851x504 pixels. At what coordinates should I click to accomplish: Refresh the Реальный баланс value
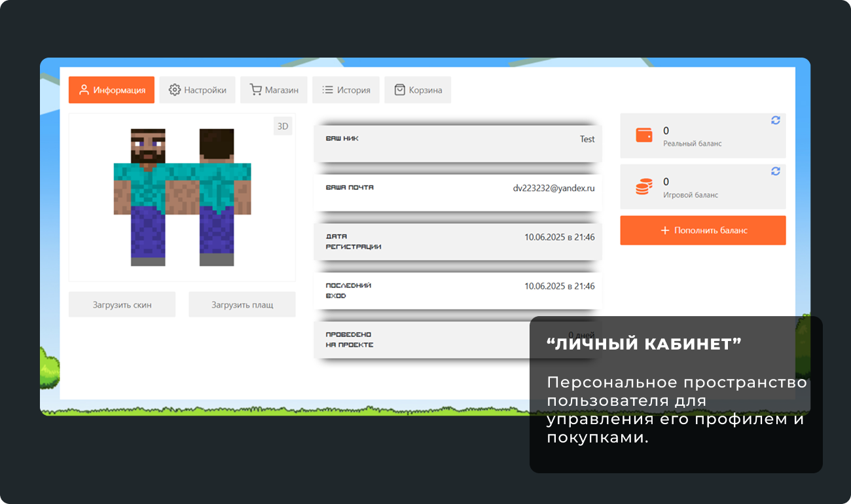tap(776, 120)
